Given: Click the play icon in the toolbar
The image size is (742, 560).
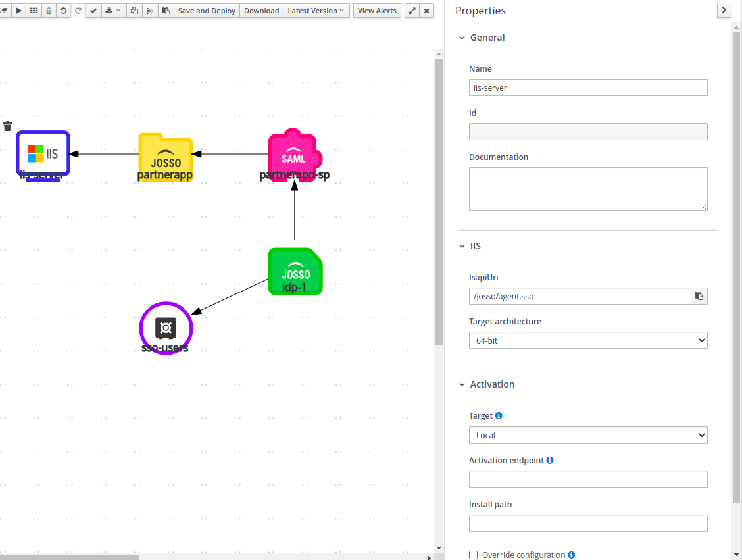Looking at the screenshot, I should click(18, 11).
